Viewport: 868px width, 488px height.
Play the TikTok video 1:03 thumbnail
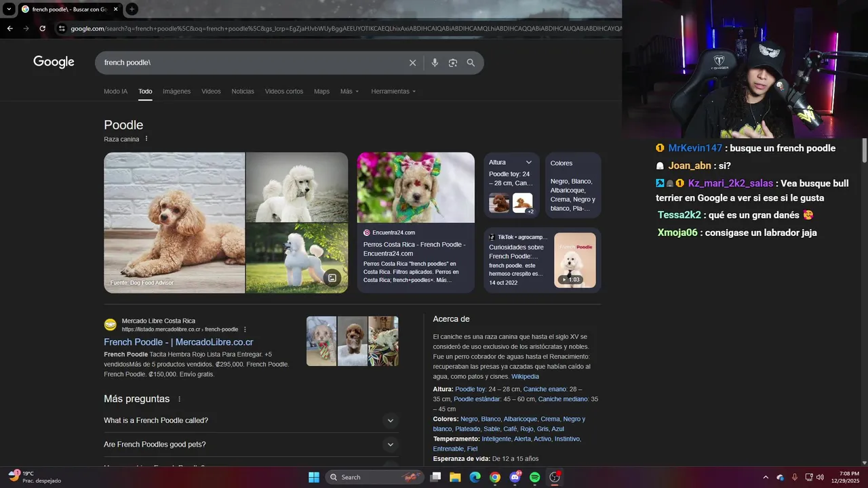[574, 260]
